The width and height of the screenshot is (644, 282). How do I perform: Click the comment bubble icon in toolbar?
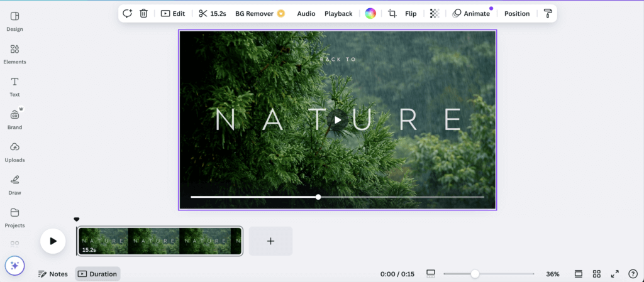coord(127,14)
